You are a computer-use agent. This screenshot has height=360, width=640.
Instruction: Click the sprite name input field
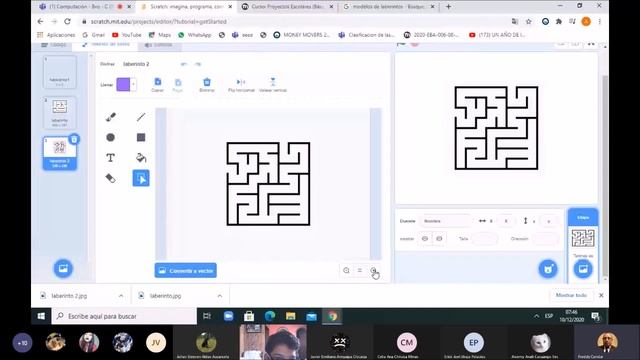click(445, 221)
